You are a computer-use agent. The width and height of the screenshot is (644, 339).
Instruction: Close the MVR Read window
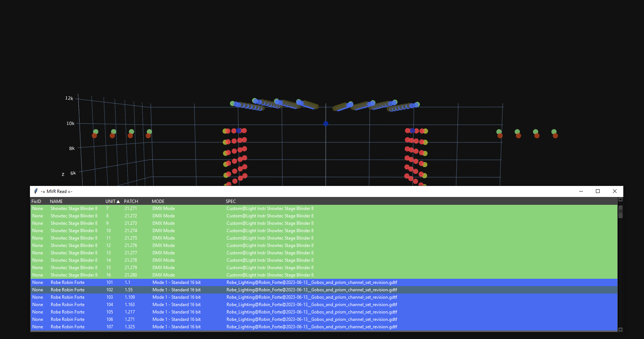(x=615, y=191)
